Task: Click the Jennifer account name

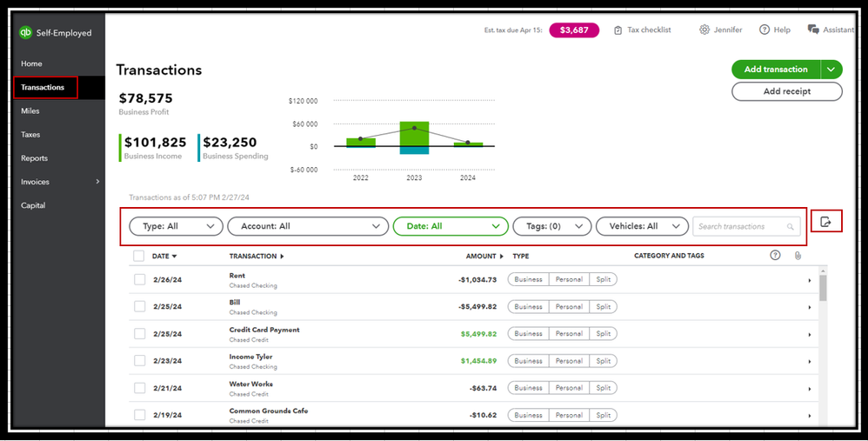Action: [728, 30]
